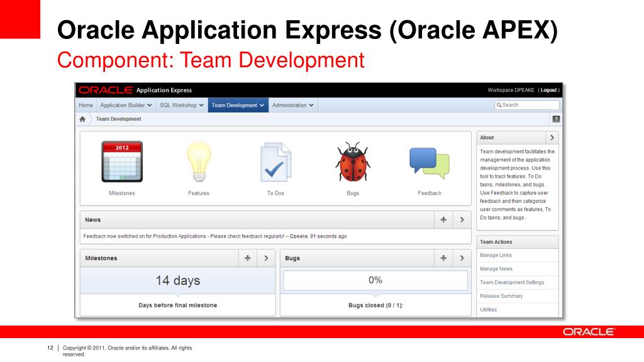This screenshot has width=644, height=362.
Task: Add a news entry with plus icon
Action: click(x=443, y=220)
